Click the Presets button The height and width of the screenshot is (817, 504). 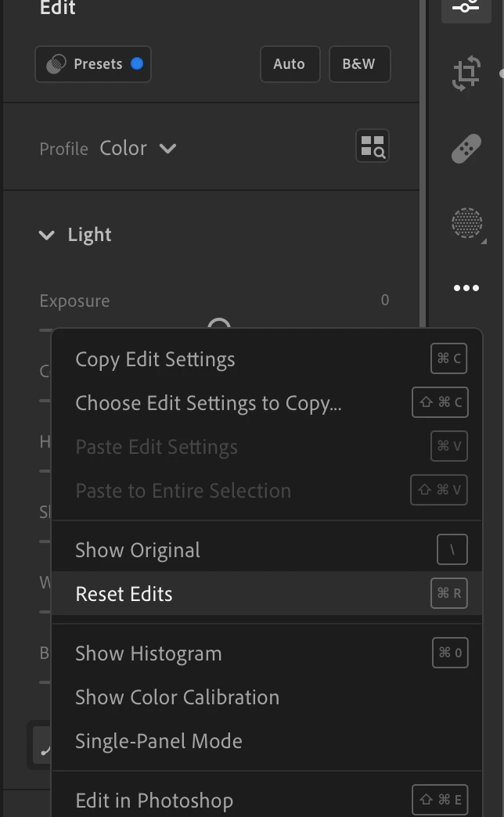pos(93,64)
